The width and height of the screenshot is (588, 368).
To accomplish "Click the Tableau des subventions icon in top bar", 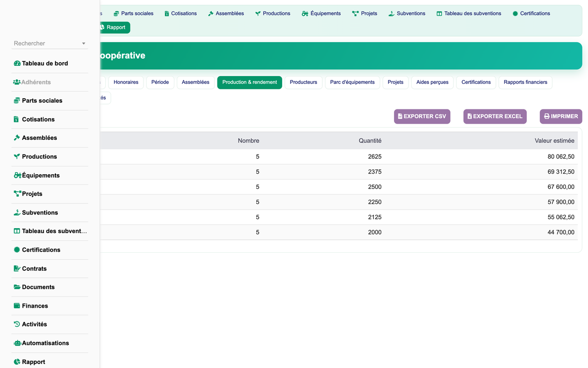I will [x=439, y=13].
